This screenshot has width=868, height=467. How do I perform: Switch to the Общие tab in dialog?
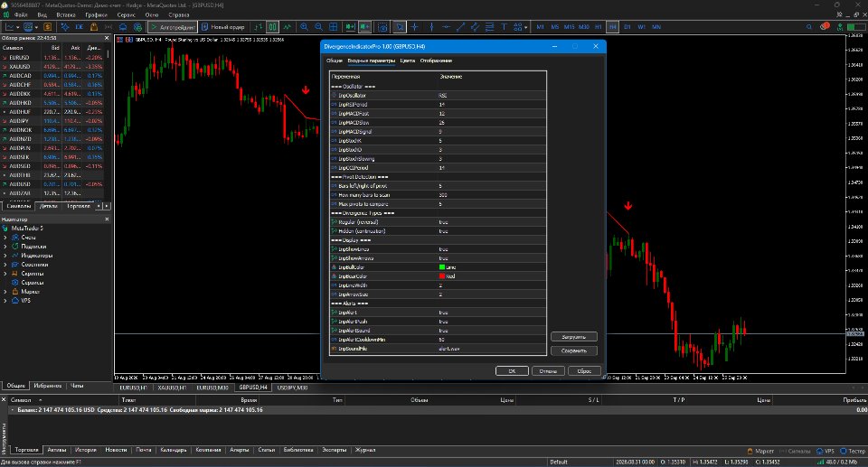coord(335,61)
